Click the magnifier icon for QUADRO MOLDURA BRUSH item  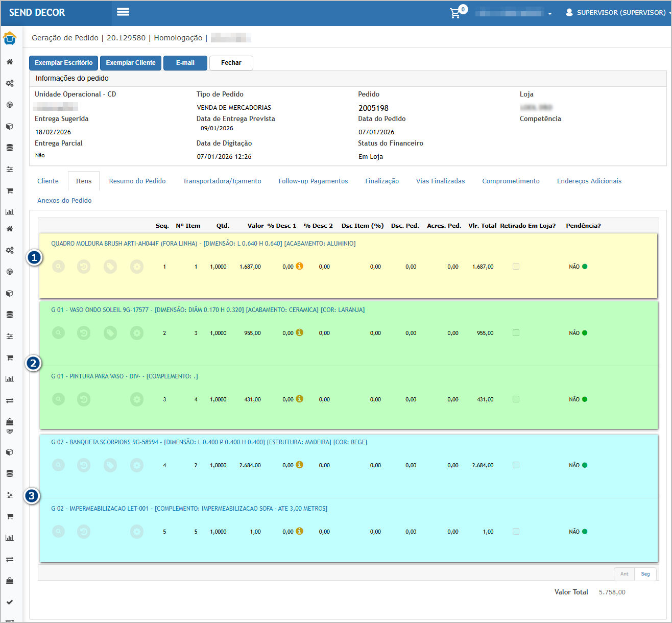[59, 267]
